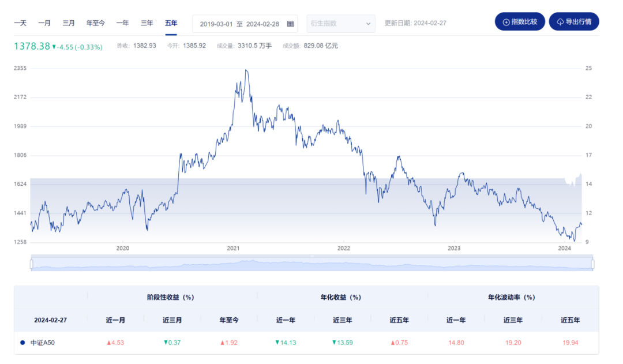
Task: Select the 三年 time range tab
Action: 147,23
